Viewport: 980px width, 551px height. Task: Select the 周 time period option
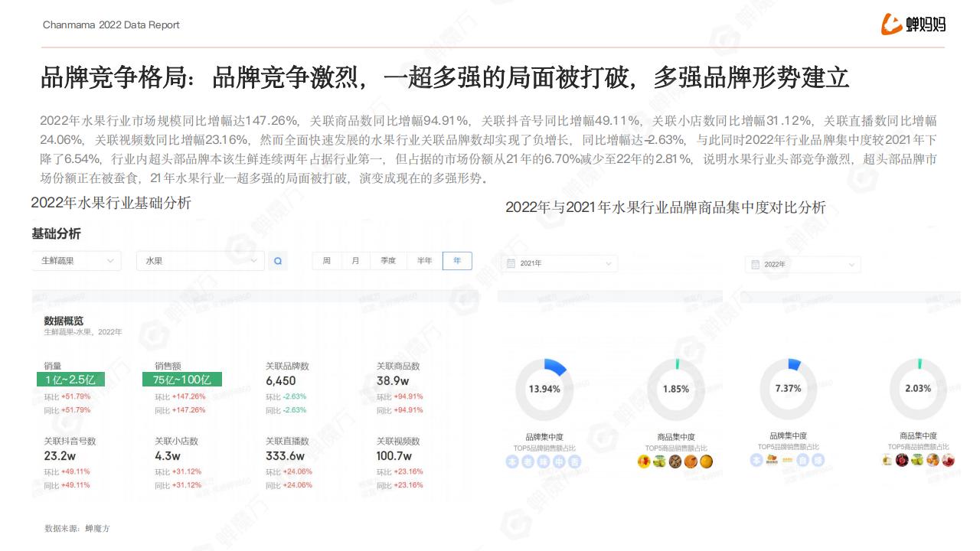point(327,261)
